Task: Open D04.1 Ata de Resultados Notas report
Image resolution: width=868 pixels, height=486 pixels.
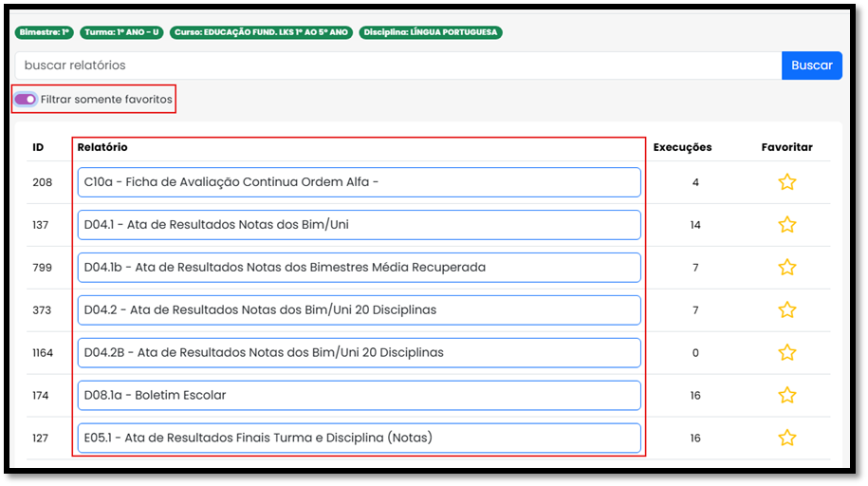Action: point(359,225)
